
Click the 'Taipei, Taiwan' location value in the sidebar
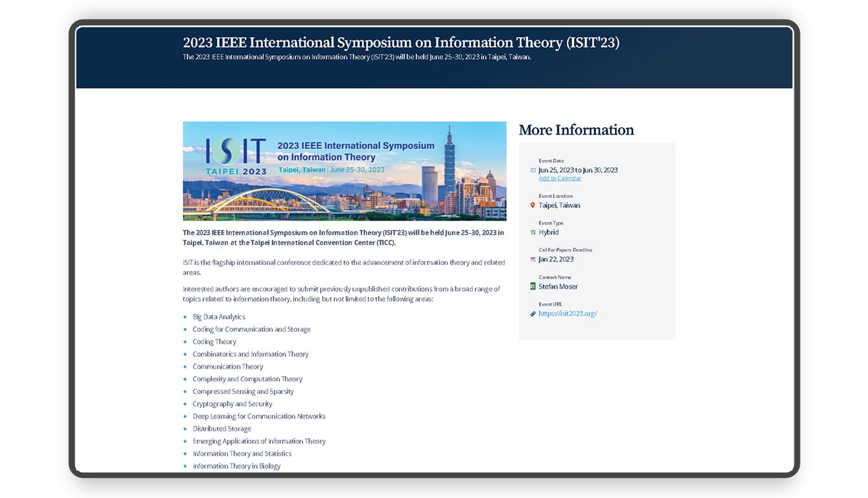pos(559,205)
